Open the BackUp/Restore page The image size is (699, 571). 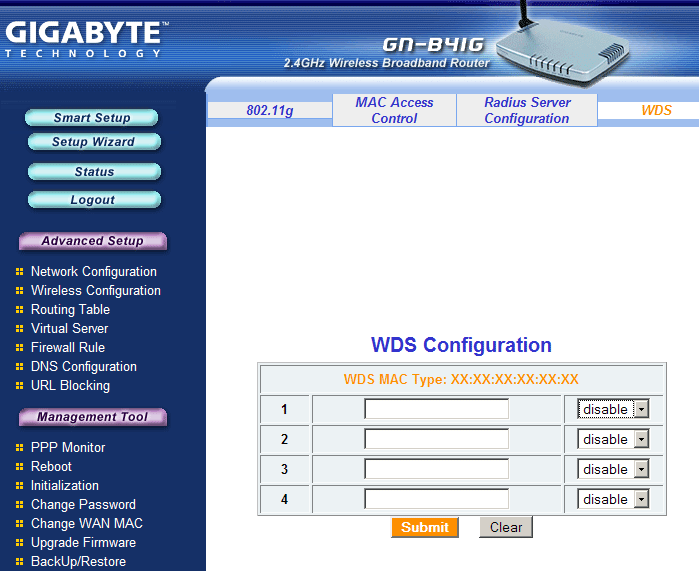pyautogui.click(x=78, y=562)
